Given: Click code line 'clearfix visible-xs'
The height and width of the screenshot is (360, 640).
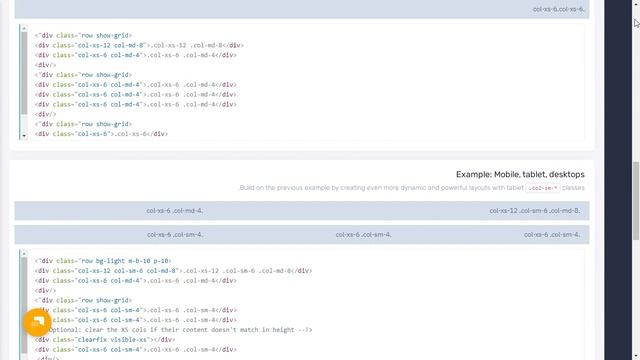Looking at the screenshot, I should 105,340.
